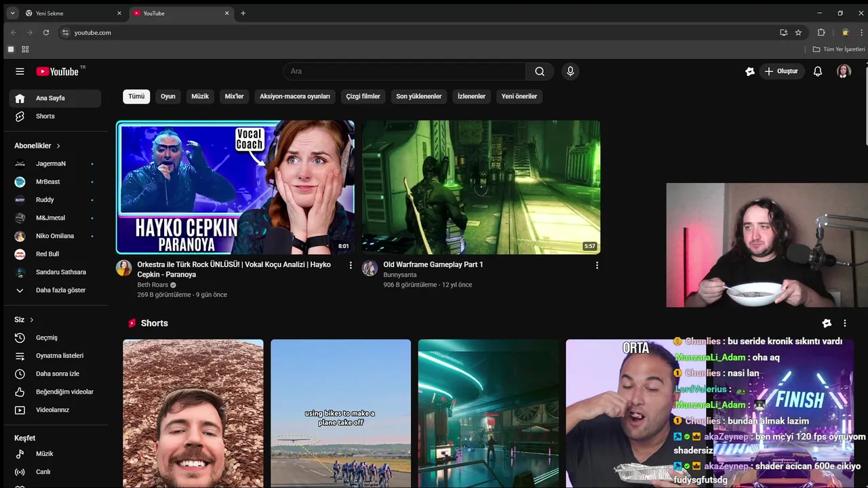Click Beth Roars channel avatar
Image resolution: width=868 pixels, height=488 pixels.
click(x=123, y=268)
